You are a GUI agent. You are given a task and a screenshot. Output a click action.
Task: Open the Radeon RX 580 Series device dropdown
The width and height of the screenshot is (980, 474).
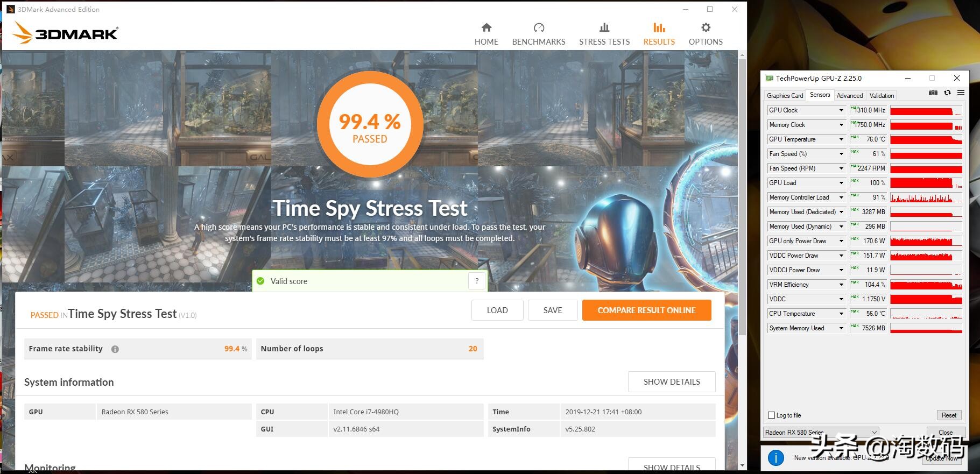(821, 432)
